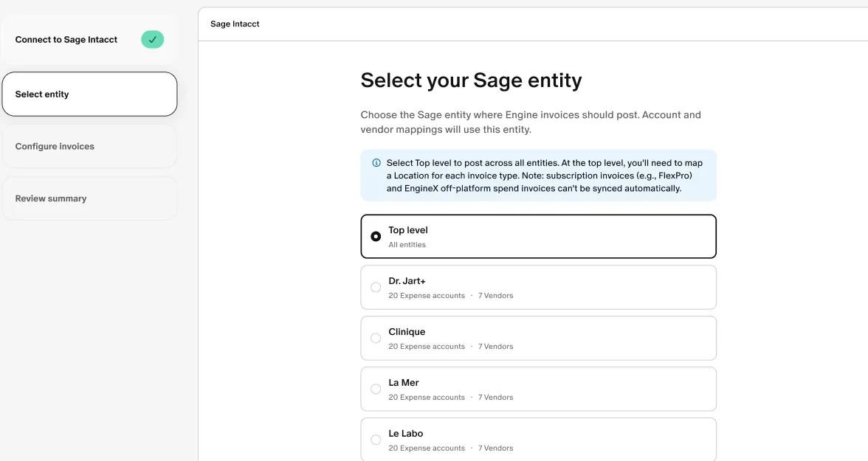Click the Select your Sage entity heading

(x=471, y=80)
